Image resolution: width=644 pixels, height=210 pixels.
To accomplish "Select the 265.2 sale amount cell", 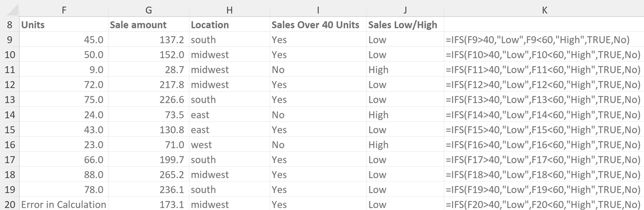I will click(x=148, y=174).
